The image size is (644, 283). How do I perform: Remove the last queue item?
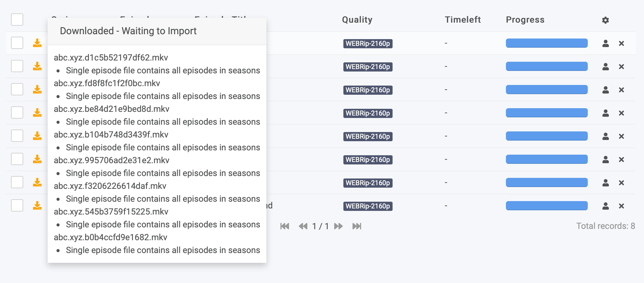point(621,206)
